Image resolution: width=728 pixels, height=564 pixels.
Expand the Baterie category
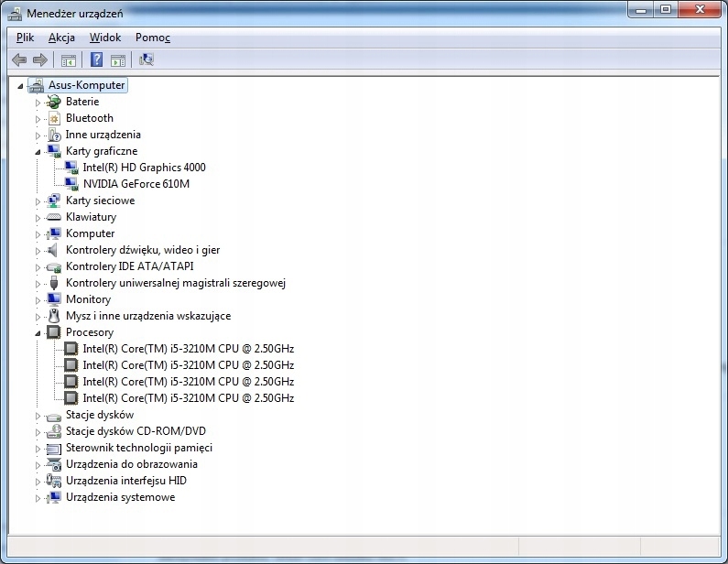(x=38, y=103)
